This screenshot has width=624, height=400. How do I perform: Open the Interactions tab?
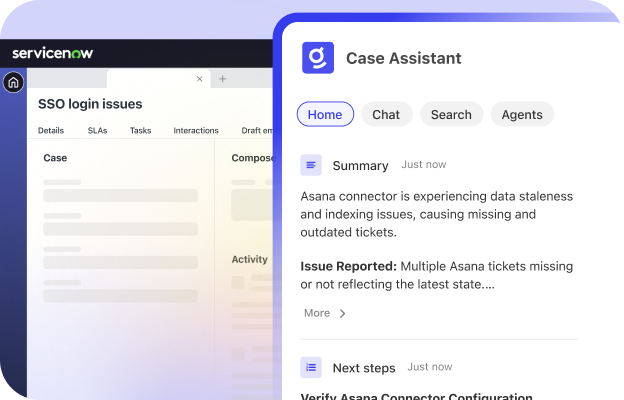click(x=196, y=131)
